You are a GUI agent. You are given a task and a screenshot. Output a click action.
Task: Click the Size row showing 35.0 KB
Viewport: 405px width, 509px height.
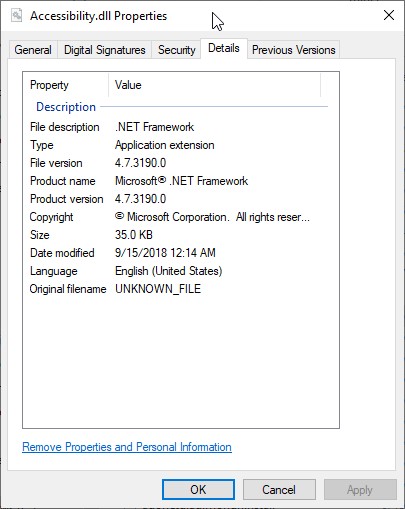[179, 235]
